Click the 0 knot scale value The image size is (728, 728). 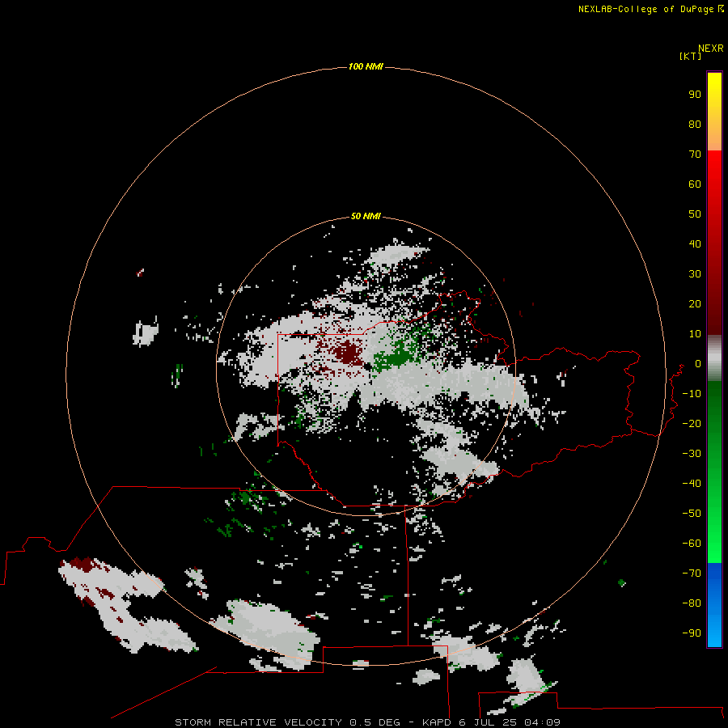pos(698,364)
